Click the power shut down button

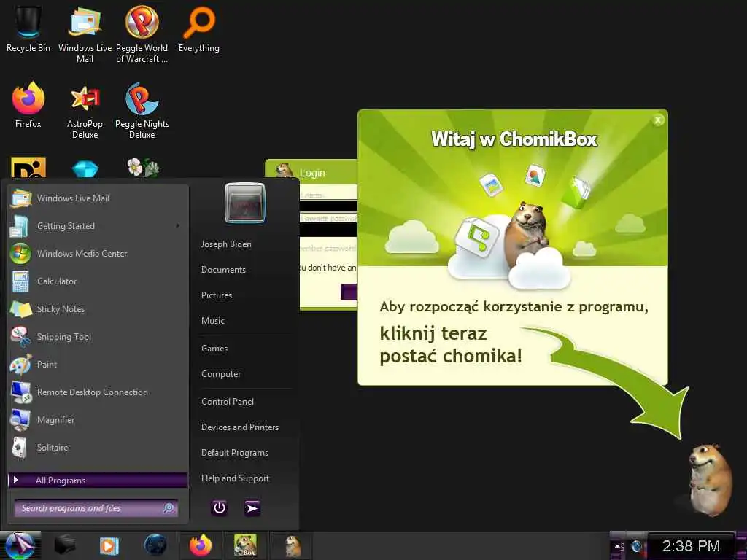coord(219,508)
